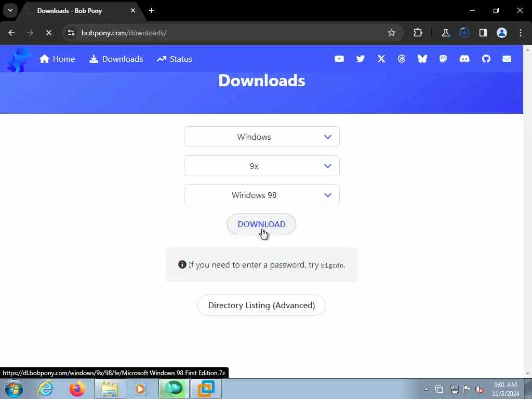Click the muted volume tray icon
Viewport: 532px width, 399px height.
tap(480, 390)
